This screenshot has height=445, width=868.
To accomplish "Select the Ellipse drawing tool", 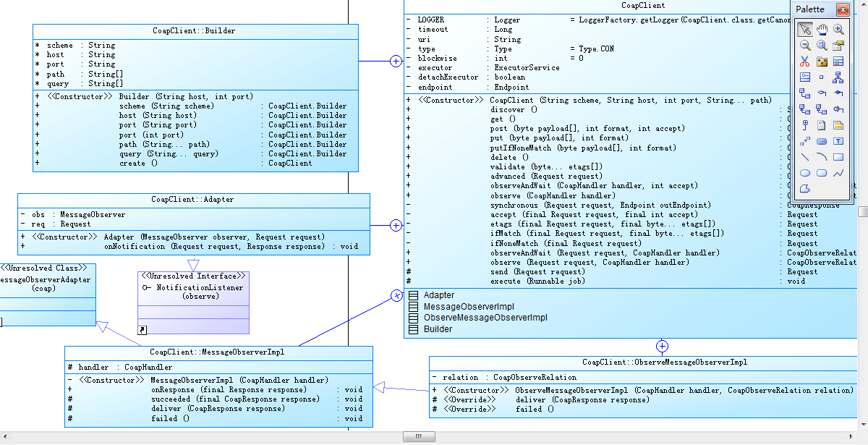I will coord(805,173).
